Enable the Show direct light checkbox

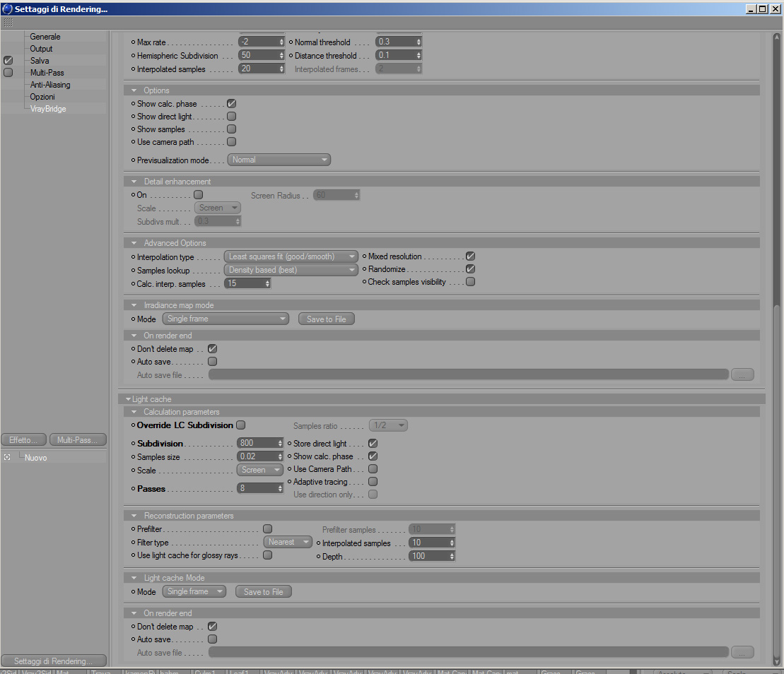coord(231,117)
